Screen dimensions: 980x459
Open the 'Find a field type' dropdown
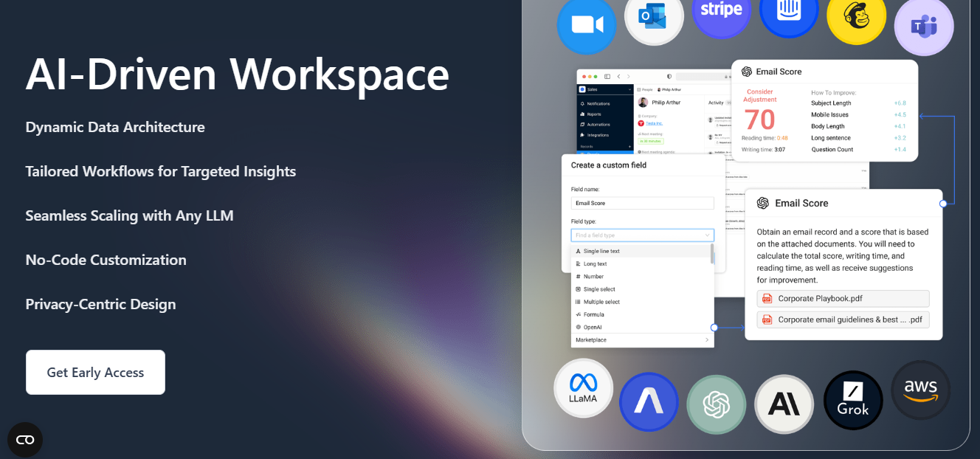[x=642, y=235]
